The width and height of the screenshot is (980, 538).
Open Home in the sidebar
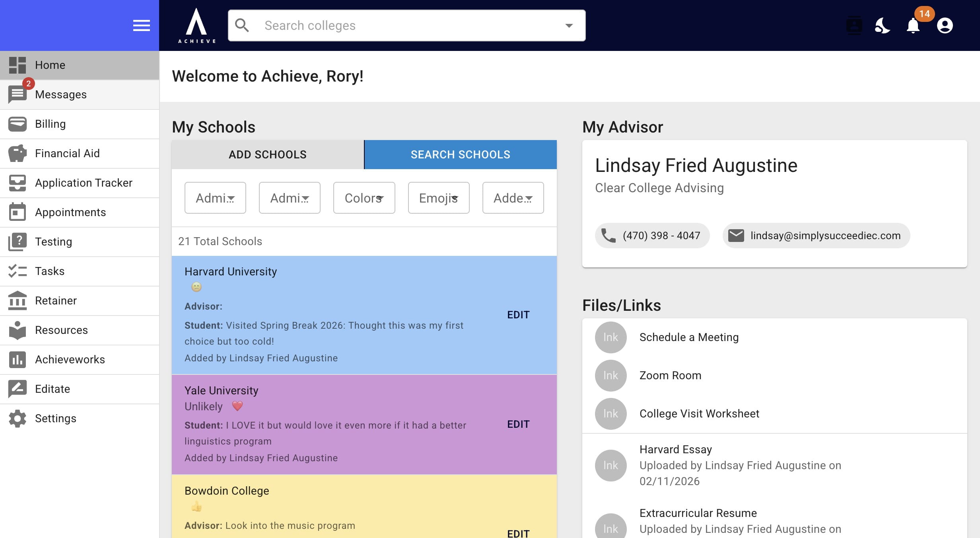point(80,65)
